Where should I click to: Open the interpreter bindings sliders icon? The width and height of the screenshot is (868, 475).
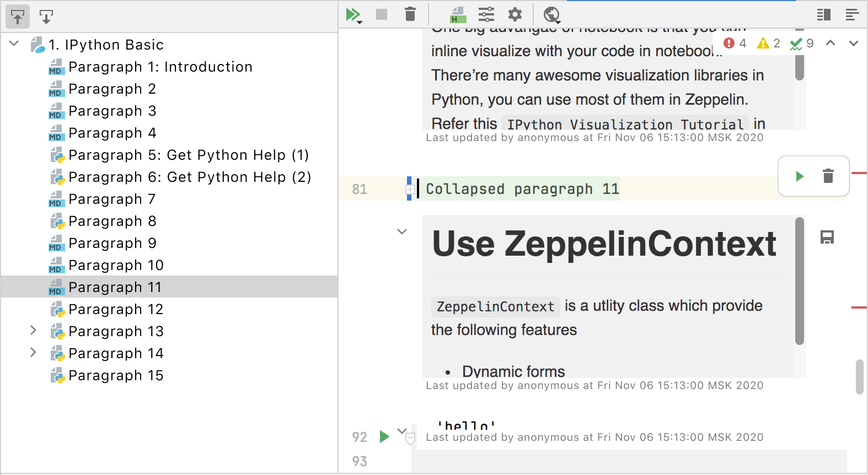[486, 14]
